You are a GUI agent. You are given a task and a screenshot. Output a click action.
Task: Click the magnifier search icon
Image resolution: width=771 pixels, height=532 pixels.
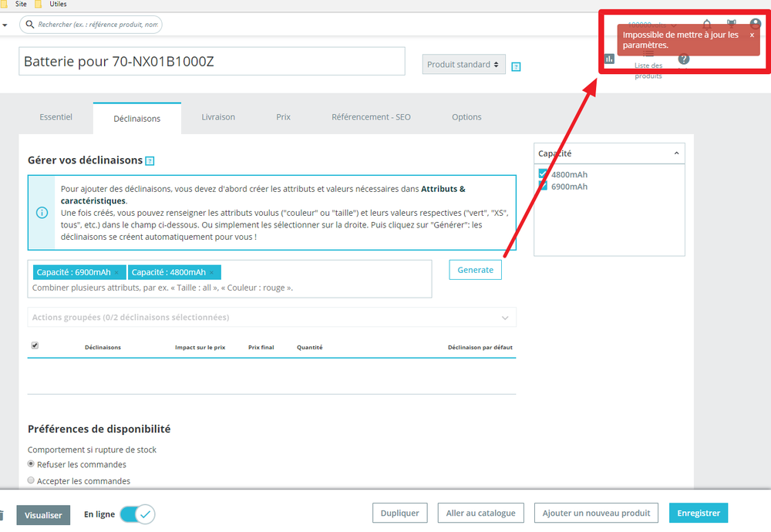point(30,24)
